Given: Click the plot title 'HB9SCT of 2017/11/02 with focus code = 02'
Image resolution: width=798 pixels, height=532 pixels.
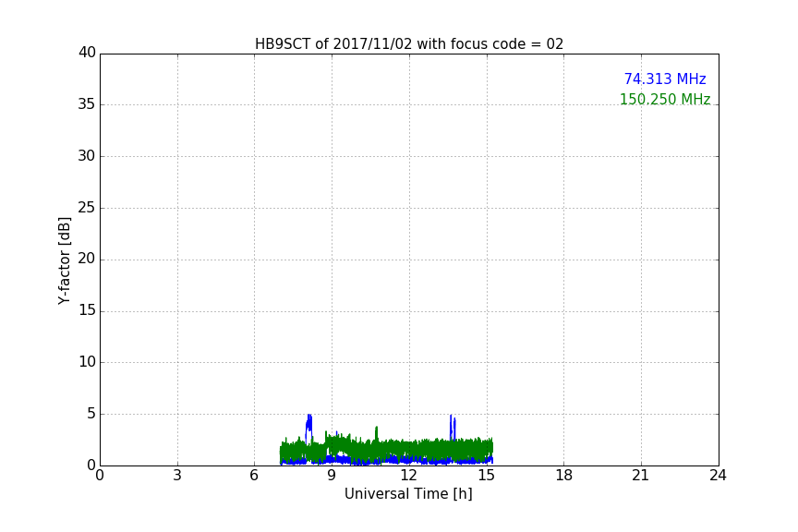Looking at the screenshot, I should pyautogui.click(x=409, y=43).
